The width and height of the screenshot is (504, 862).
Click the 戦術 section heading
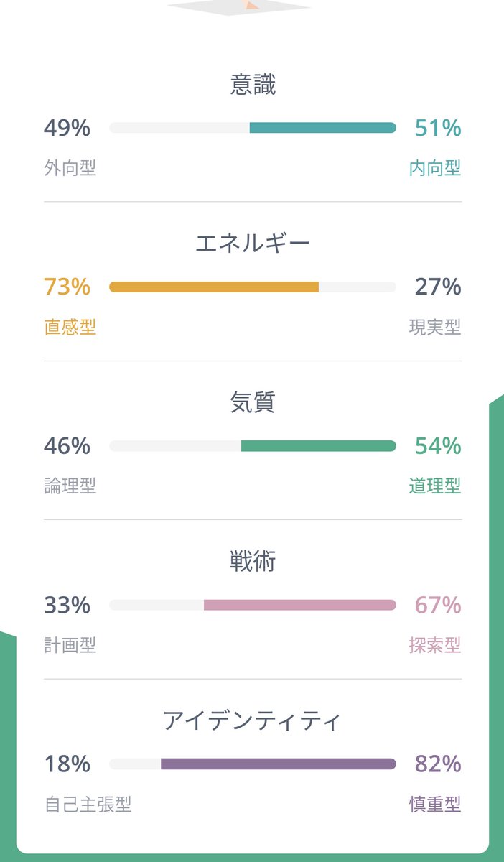(x=253, y=562)
